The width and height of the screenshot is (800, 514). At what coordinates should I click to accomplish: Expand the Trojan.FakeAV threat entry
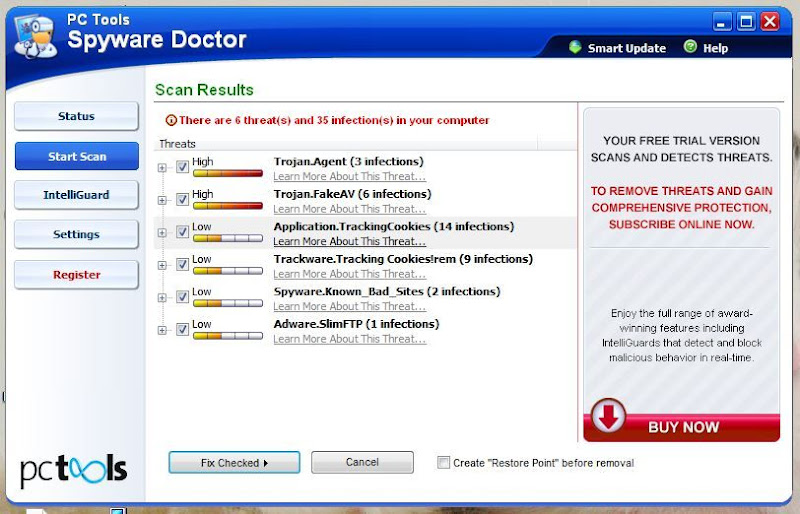(162, 200)
